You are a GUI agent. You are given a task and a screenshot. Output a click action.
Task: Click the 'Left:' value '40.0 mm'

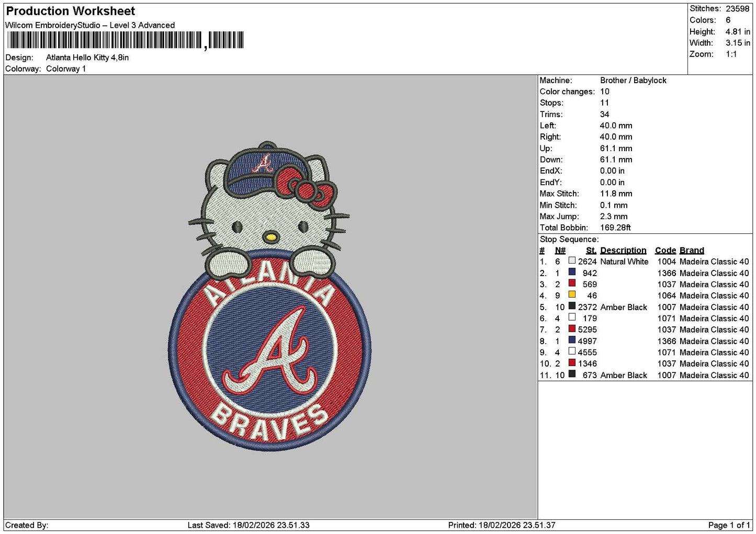pos(616,126)
